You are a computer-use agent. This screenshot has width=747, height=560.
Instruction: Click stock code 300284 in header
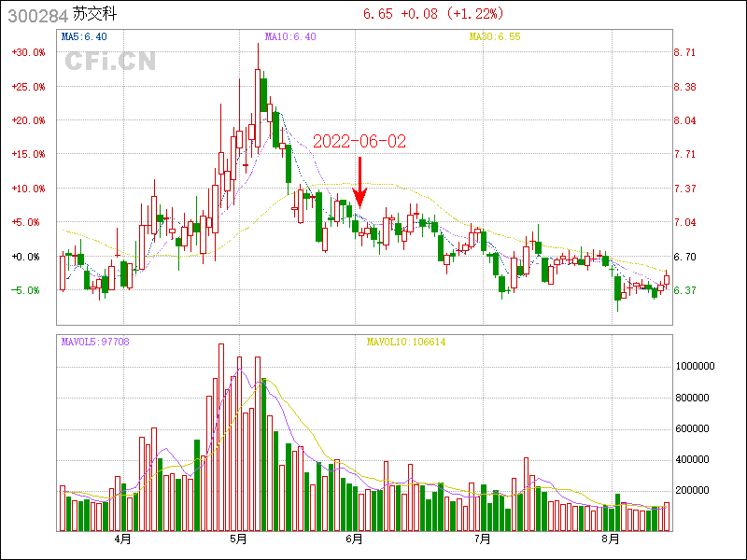pos(37,15)
